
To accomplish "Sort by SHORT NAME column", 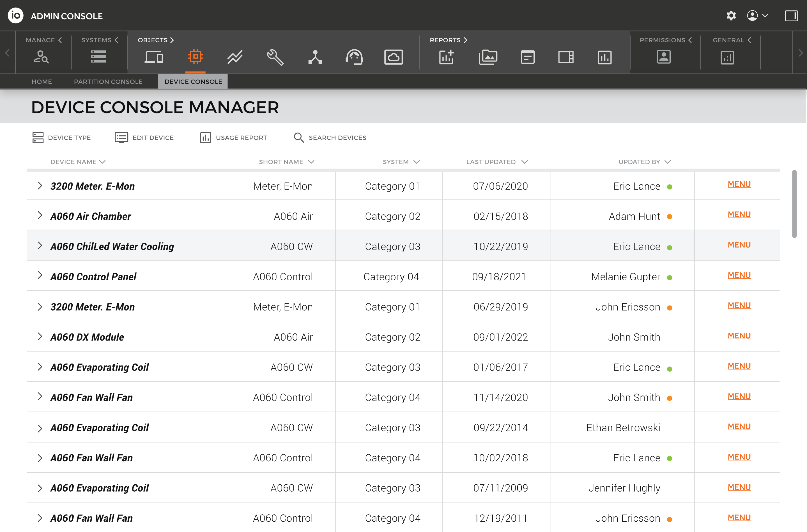I will click(x=287, y=162).
